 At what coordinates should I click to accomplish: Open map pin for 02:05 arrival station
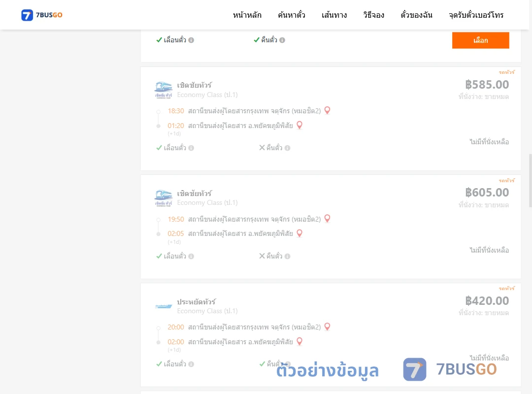[299, 233]
